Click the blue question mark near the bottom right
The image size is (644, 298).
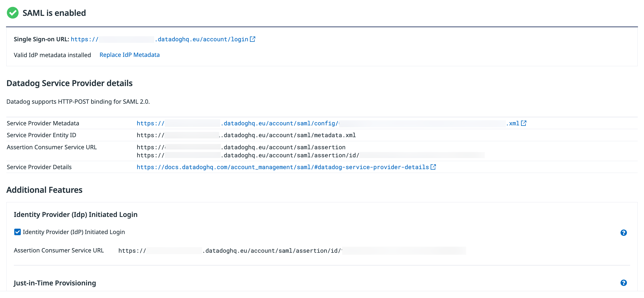[x=624, y=283]
